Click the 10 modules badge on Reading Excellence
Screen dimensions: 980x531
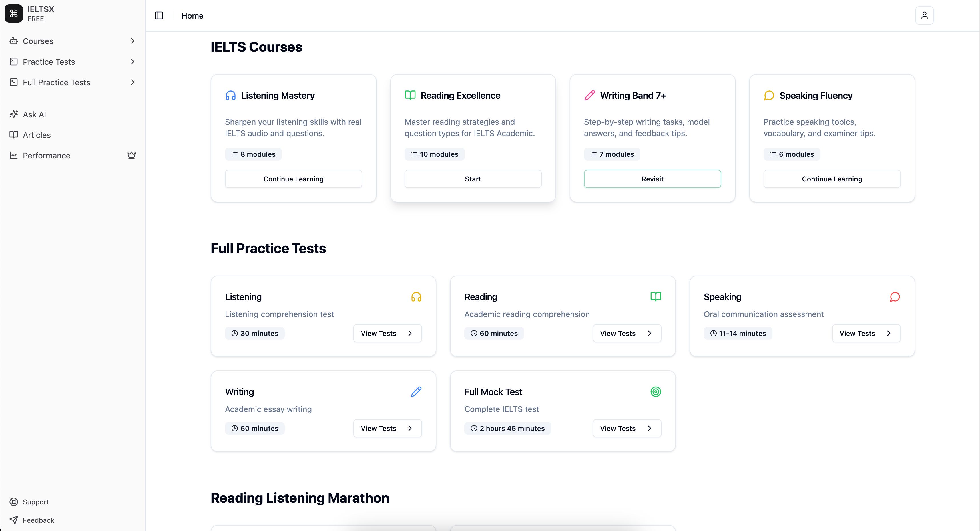[x=435, y=154]
